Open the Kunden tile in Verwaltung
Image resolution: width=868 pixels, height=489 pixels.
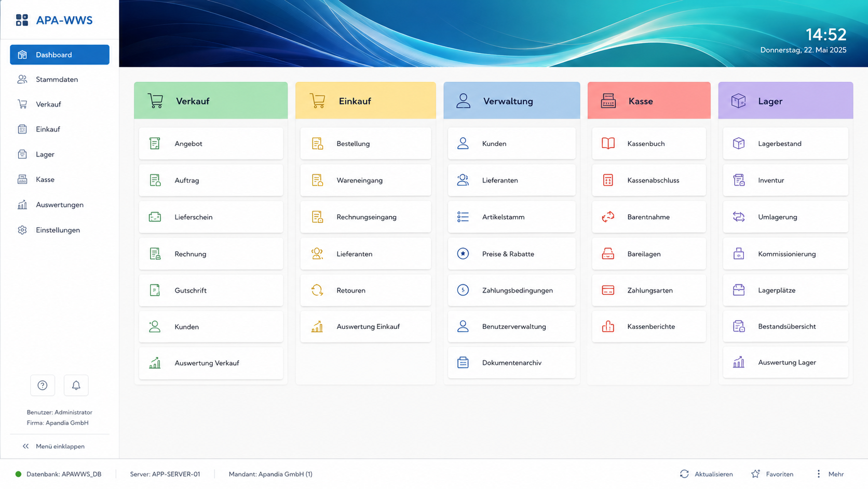(x=511, y=143)
